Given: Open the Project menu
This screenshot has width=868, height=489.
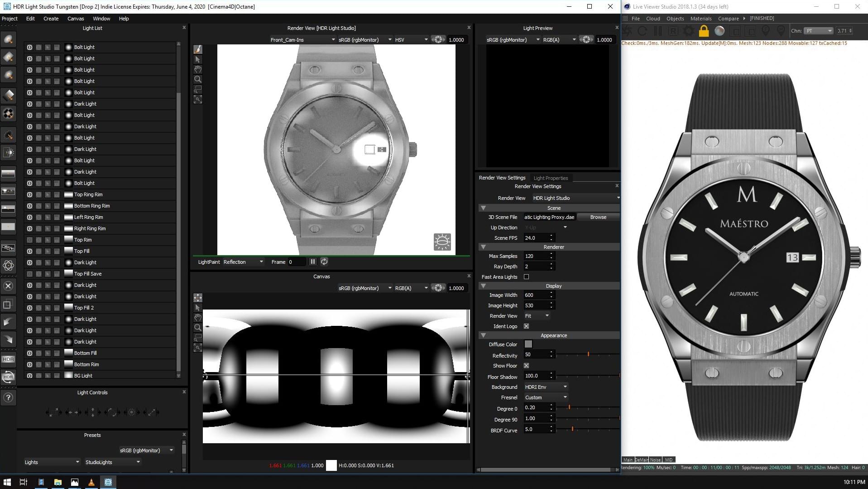Looking at the screenshot, I should pyautogui.click(x=10, y=19).
